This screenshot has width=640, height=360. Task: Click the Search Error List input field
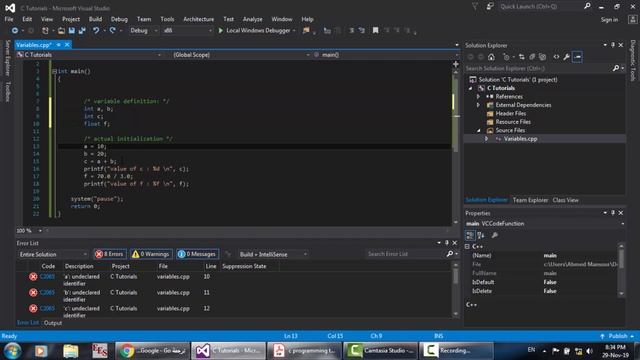(x=405, y=254)
